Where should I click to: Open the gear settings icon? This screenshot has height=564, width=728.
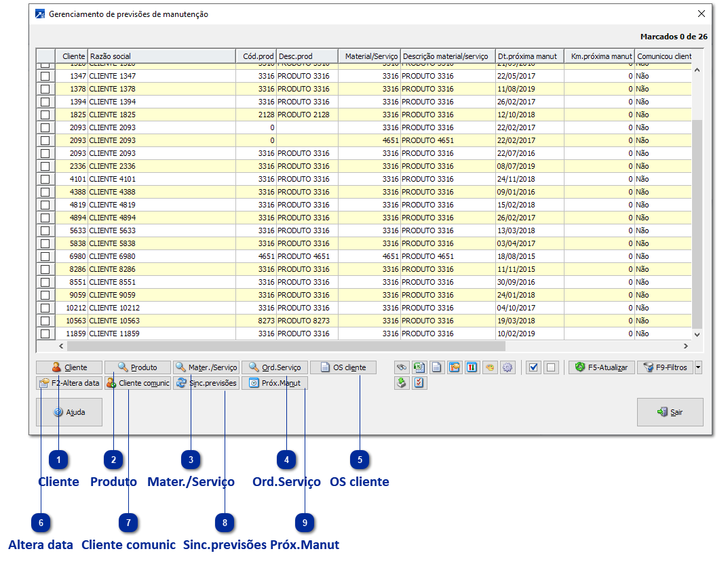tap(507, 367)
